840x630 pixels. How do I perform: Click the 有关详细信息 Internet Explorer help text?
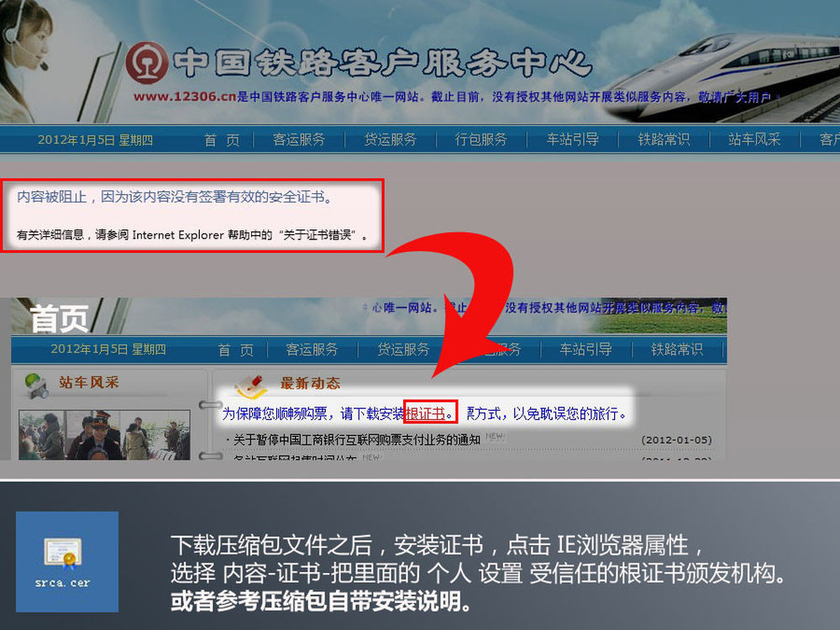point(192,234)
